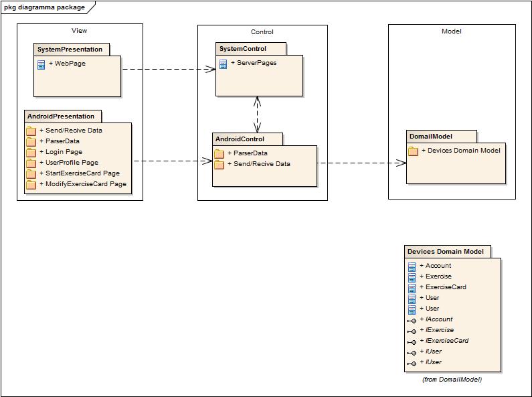Select the Login Page folder icon

coord(31,152)
